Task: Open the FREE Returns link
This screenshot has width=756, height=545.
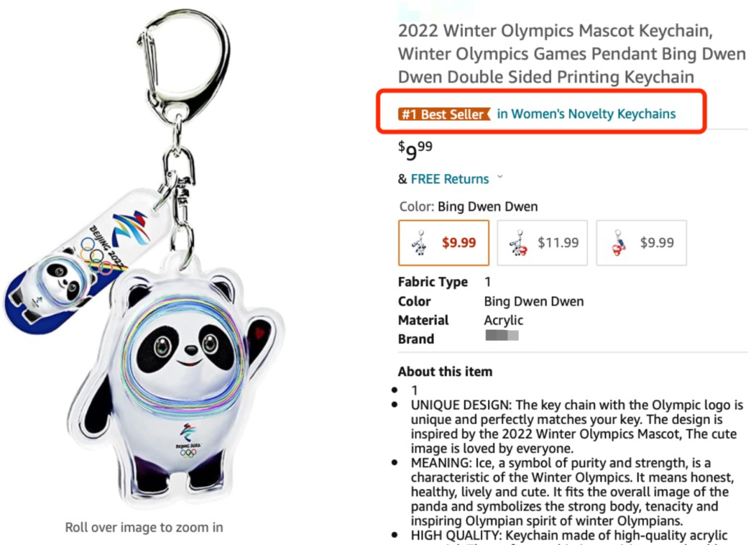Action: [x=449, y=179]
